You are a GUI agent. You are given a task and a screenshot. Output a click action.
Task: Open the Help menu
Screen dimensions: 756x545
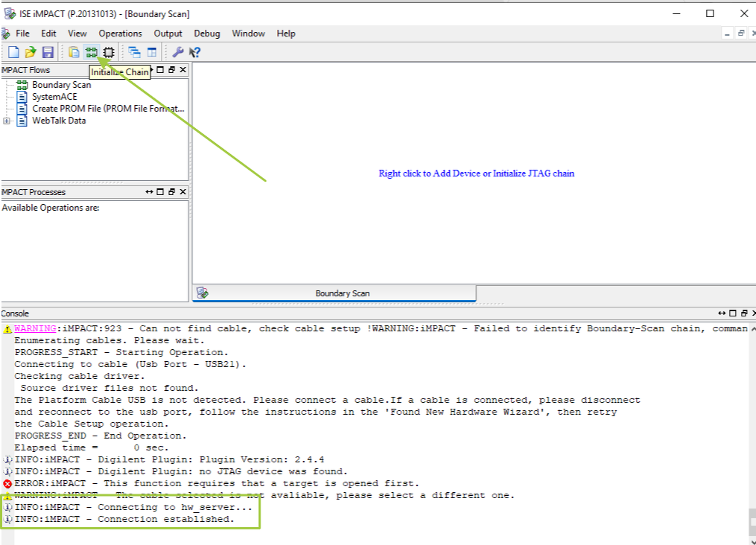pos(286,34)
